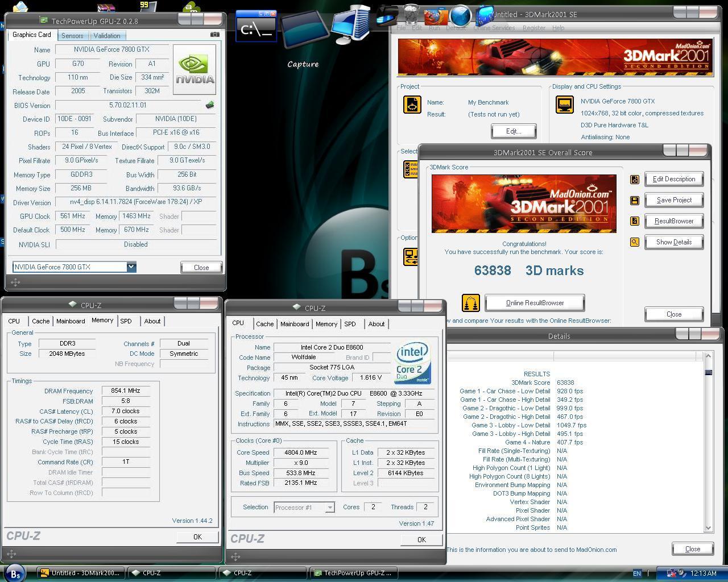Click the BIOS save chip icon in GPU-Z
The image size is (728, 582).
210,105
